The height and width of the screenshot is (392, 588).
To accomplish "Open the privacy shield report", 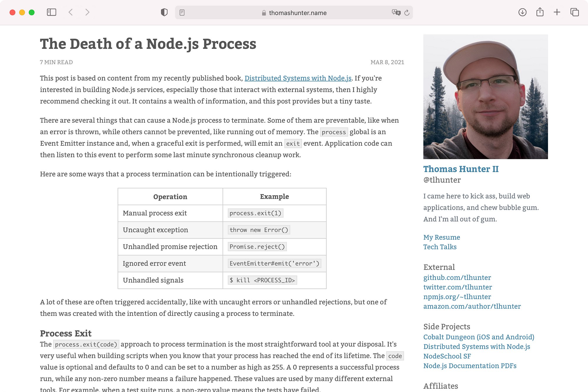I will (164, 12).
